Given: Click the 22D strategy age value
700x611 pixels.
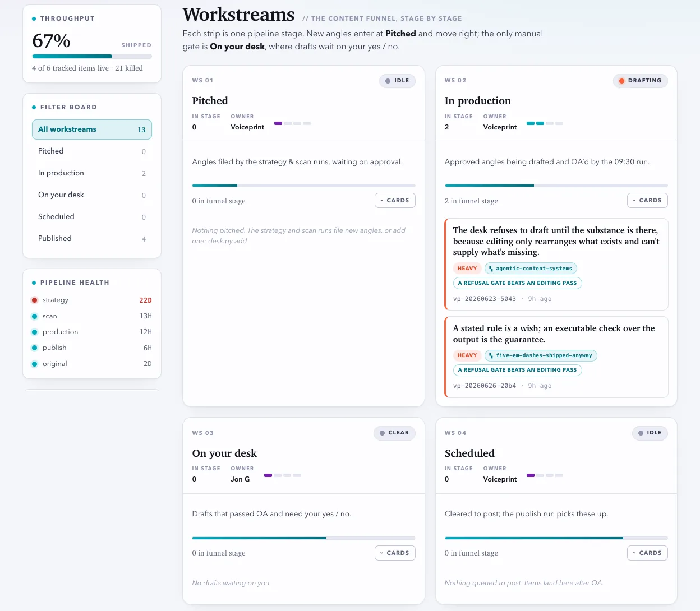Looking at the screenshot, I should click(145, 300).
